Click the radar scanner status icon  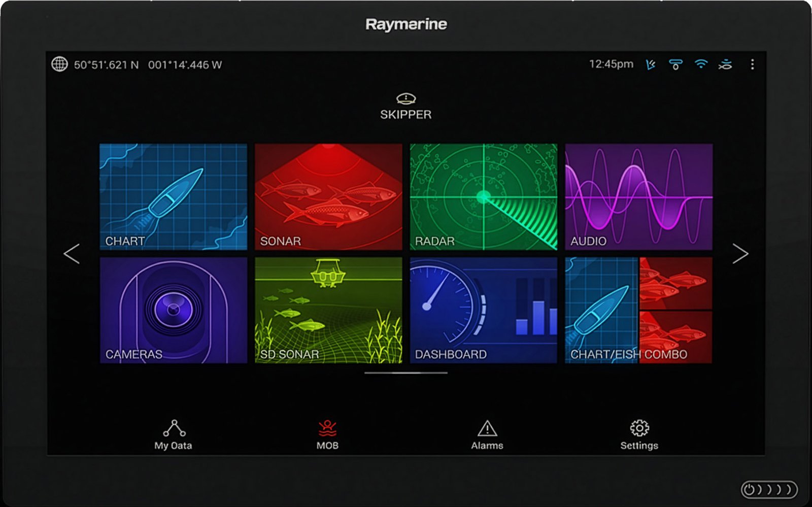tap(675, 64)
